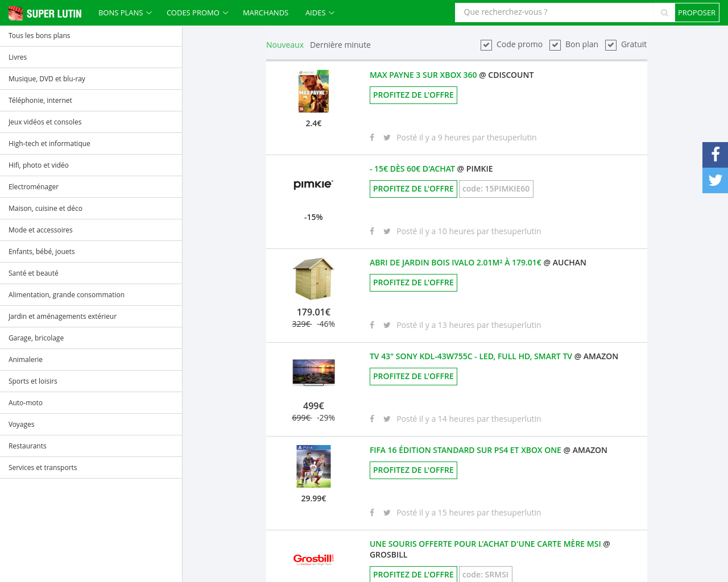Reveal the 15PIMKIE60 promo code
Viewport: 728px width, 582px height.
coord(496,189)
